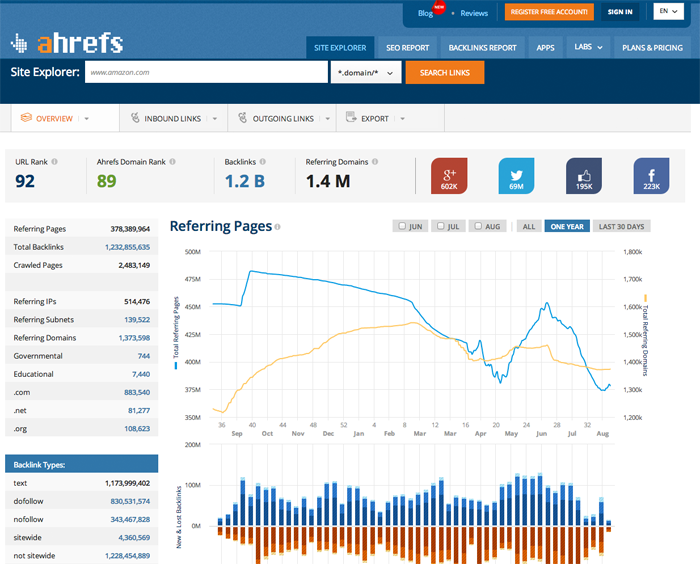Open the SEO Report tab
Image resolution: width=700 pixels, height=564 pixels.
[x=408, y=48]
